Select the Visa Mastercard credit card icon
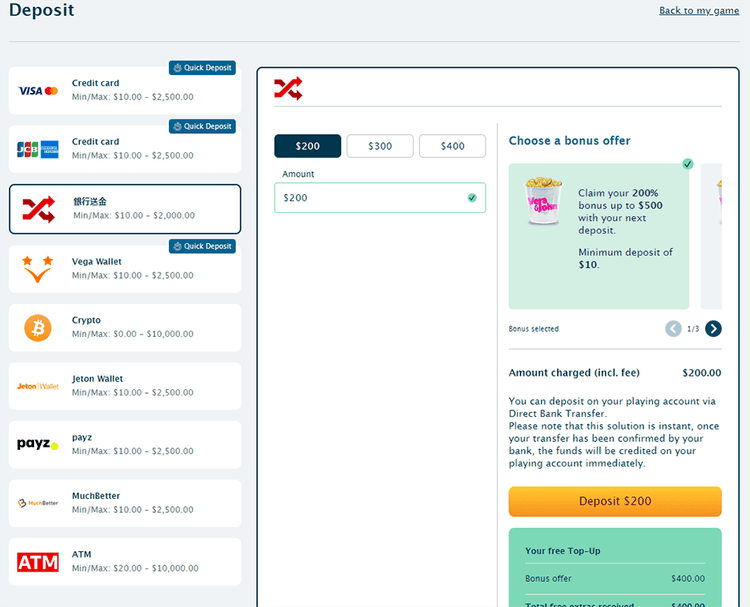Image resolution: width=750 pixels, height=607 pixels. [x=38, y=91]
